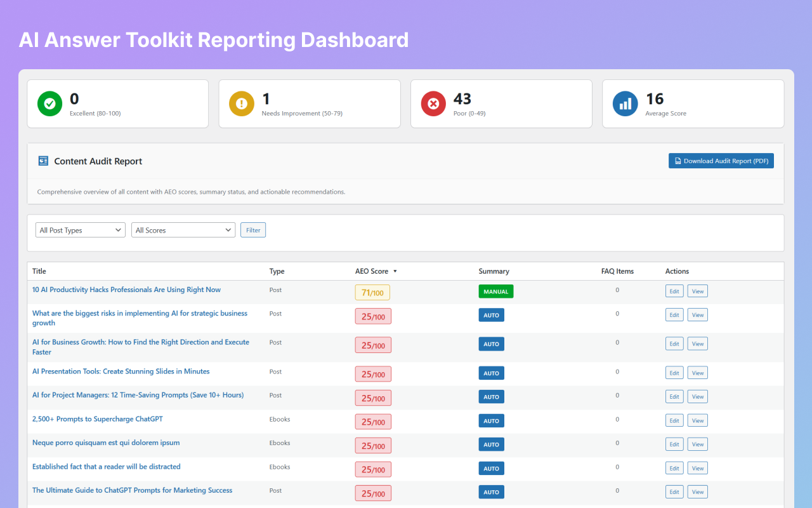
Task: Click the MANUAL summary badge
Action: pos(495,290)
